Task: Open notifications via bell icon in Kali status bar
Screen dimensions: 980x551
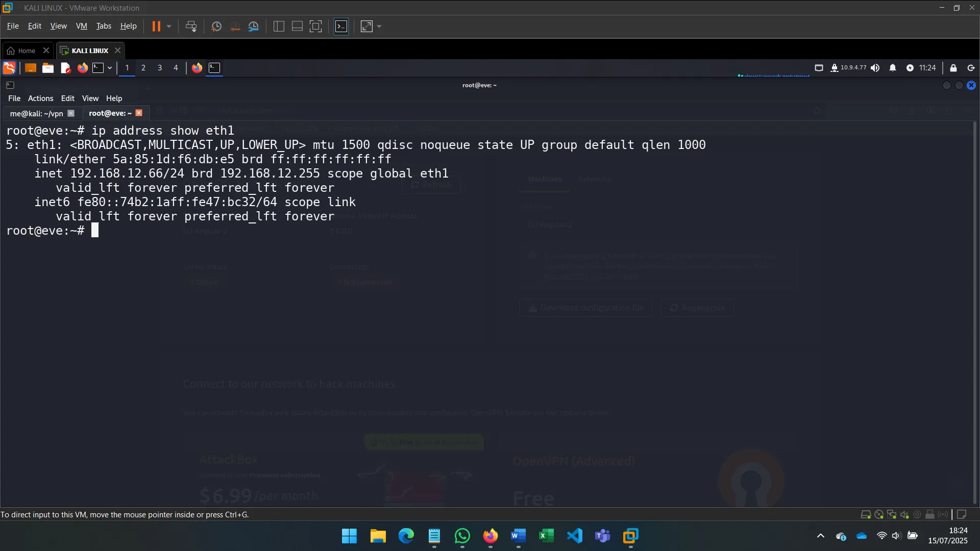Action: click(x=893, y=68)
